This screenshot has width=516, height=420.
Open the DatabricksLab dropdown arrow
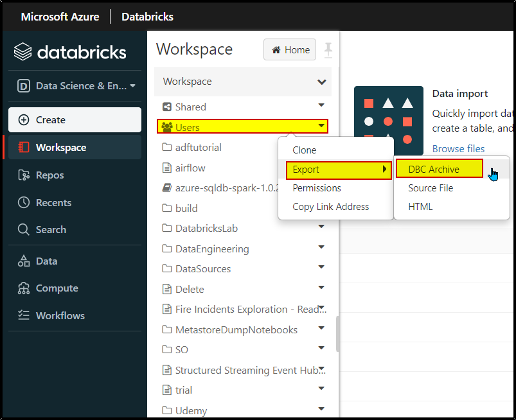click(321, 226)
